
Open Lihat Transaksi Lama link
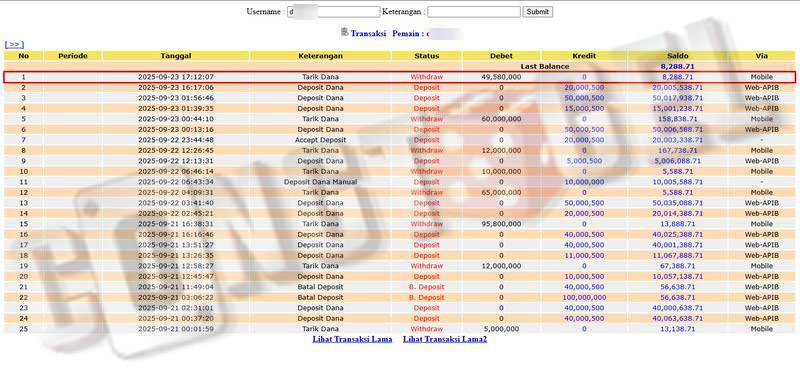pyautogui.click(x=352, y=339)
